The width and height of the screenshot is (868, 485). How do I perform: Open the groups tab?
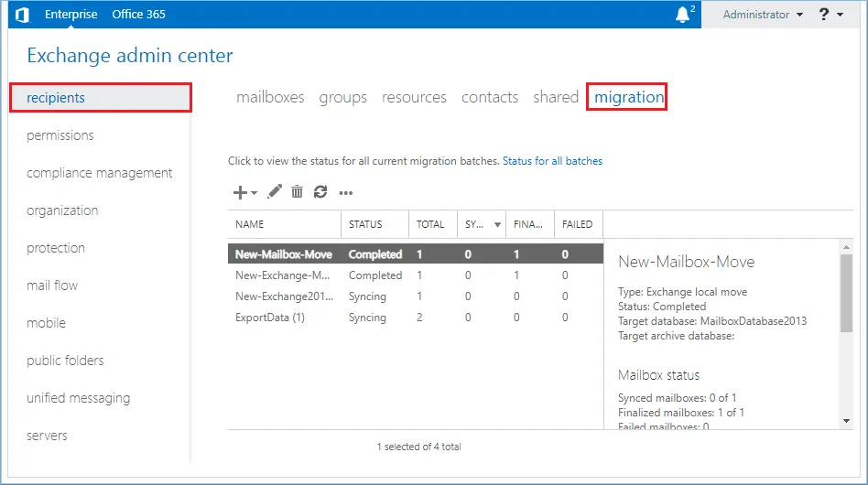pos(342,97)
